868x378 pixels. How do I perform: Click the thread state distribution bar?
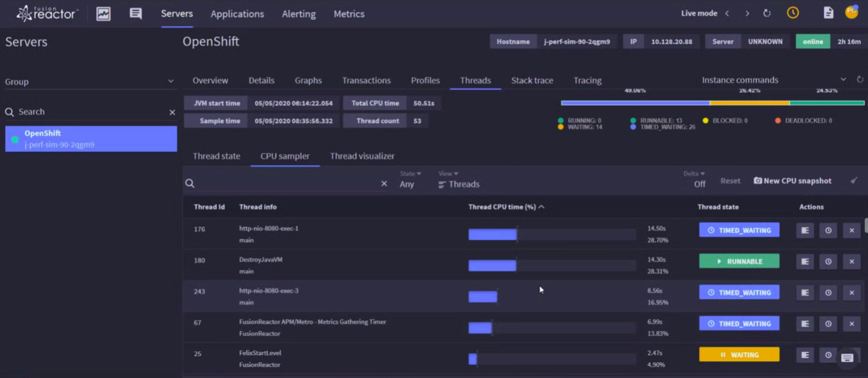click(712, 103)
